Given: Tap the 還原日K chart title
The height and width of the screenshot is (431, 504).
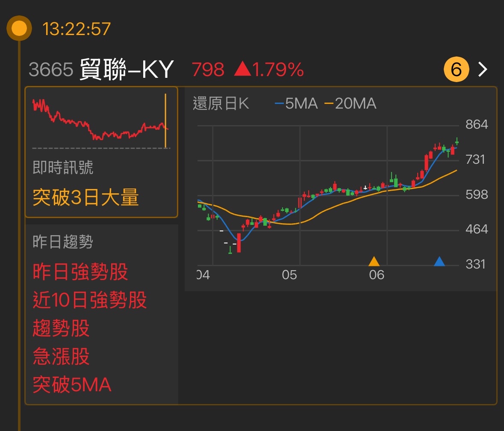Looking at the screenshot, I should [221, 103].
